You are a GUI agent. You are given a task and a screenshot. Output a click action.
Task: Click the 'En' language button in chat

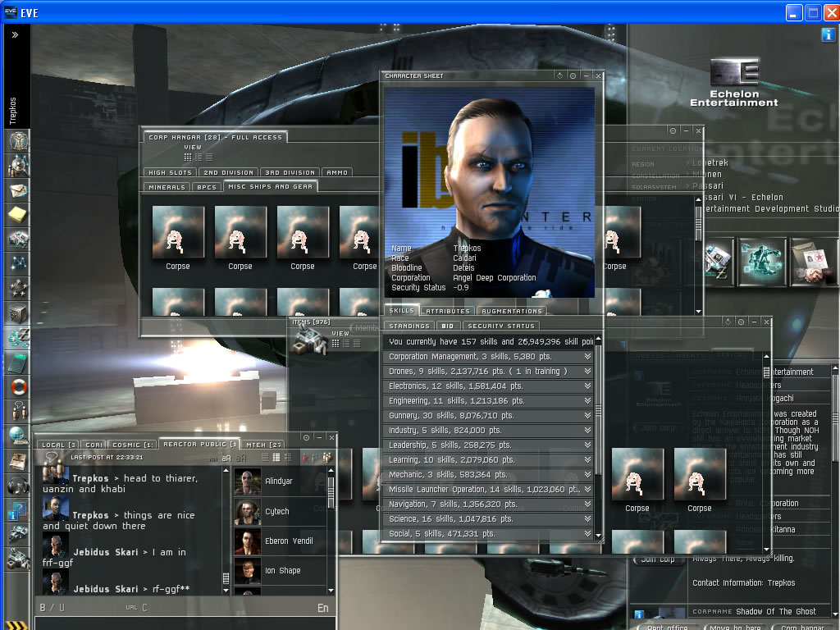coord(323,608)
